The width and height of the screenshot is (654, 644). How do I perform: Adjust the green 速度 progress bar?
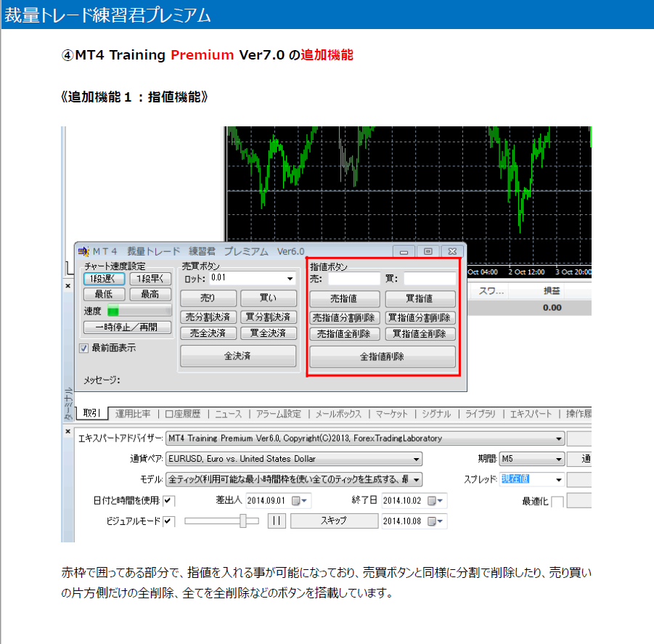click(x=139, y=310)
